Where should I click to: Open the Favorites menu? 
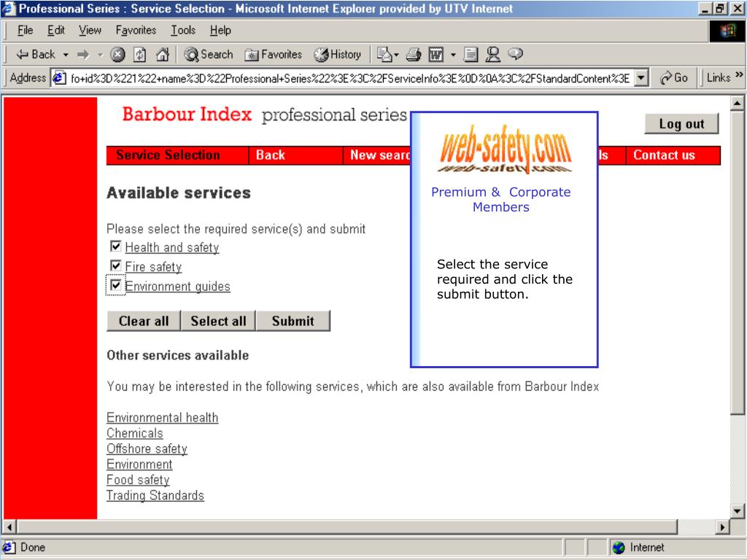point(136,31)
